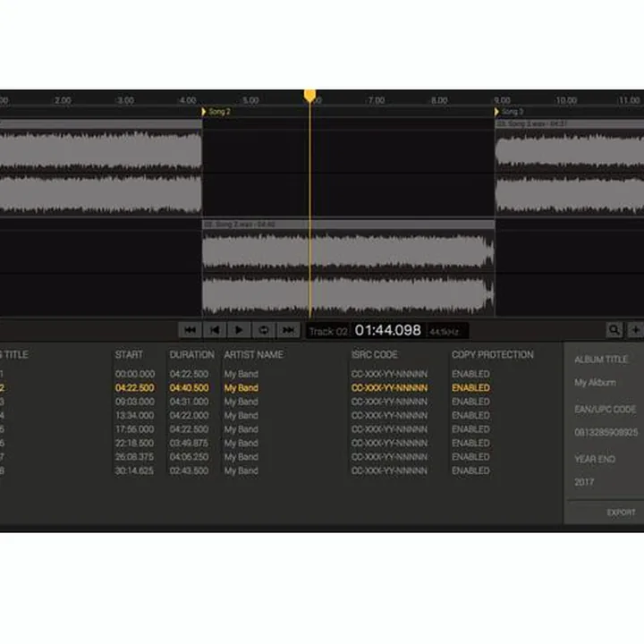Edit the 2017 year field
644x644 pixels.
point(584,482)
